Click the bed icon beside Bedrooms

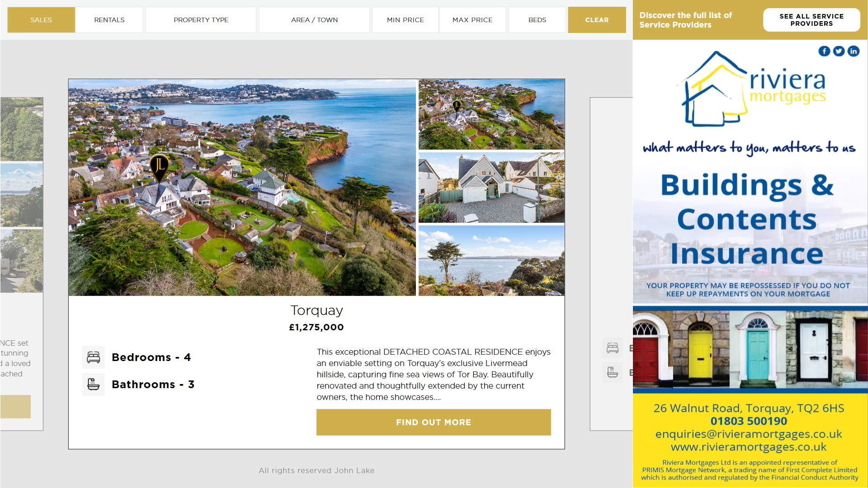coord(94,357)
